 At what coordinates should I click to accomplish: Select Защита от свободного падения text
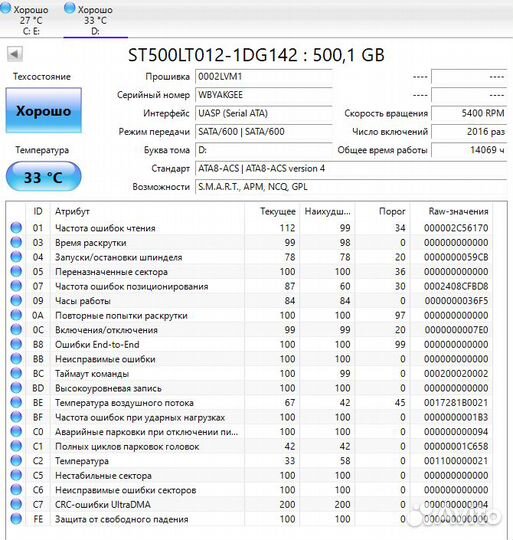122,519
